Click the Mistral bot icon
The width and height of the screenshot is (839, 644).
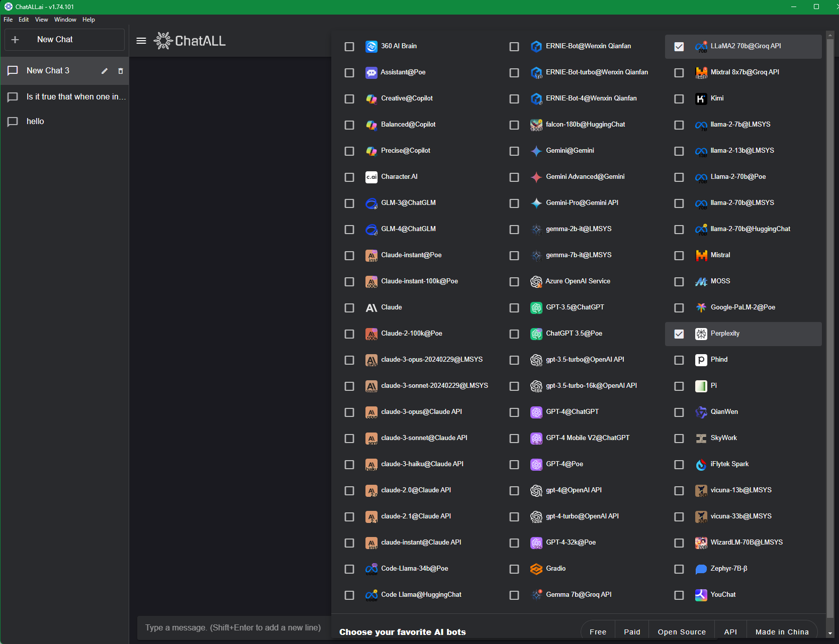pos(701,256)
